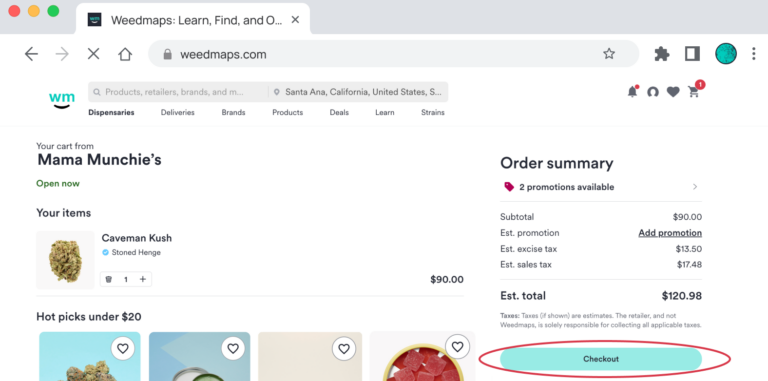768x381 pixels.
Task: Click the Checkout button
Action: pos(601,359)
